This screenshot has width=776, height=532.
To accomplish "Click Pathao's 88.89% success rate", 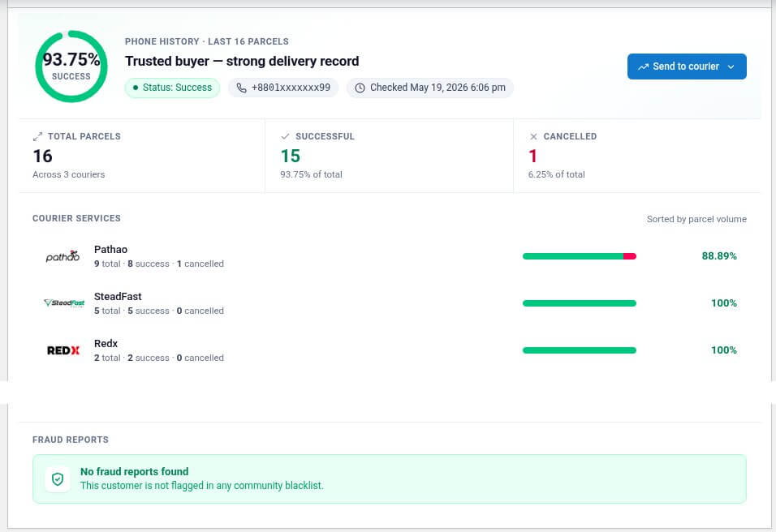I will 719,256.
